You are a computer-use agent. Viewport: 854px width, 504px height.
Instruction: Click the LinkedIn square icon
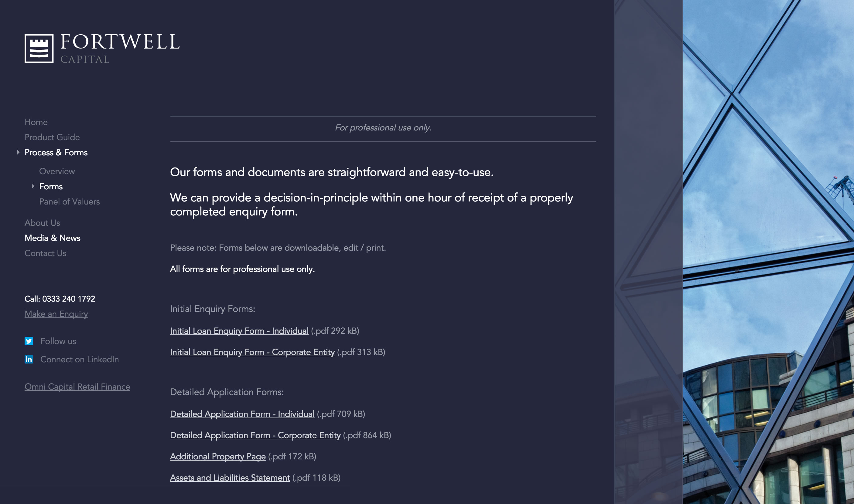tap(29, 359)
